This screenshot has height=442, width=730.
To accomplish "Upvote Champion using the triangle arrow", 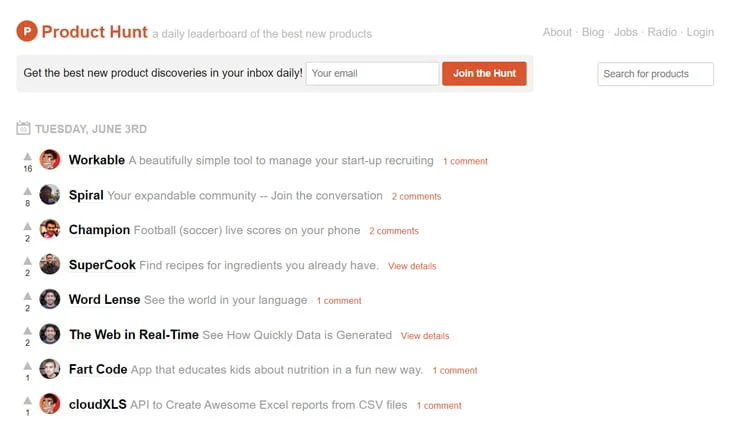I will 28,226.
